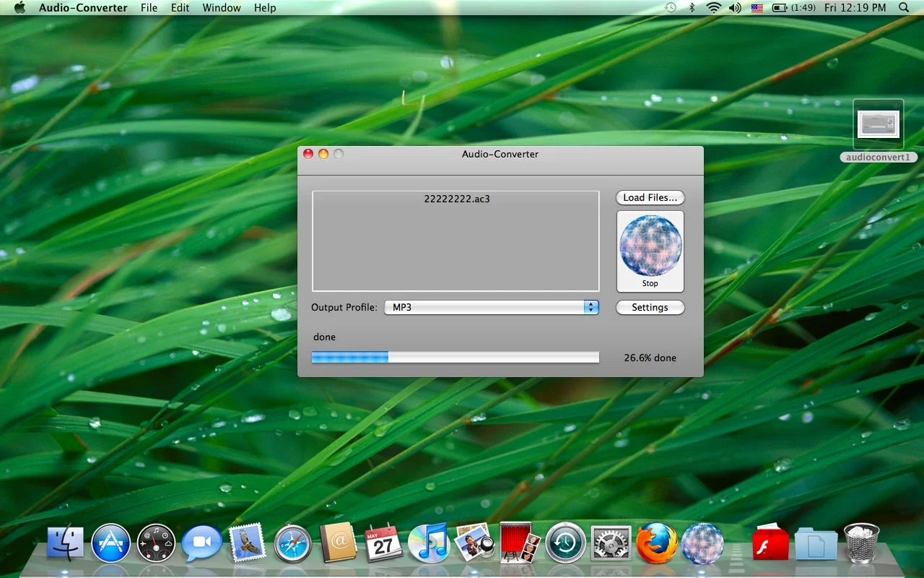Launch App Store from the Dock
This screenshot has height=578, width=924.
click(110, 543)
